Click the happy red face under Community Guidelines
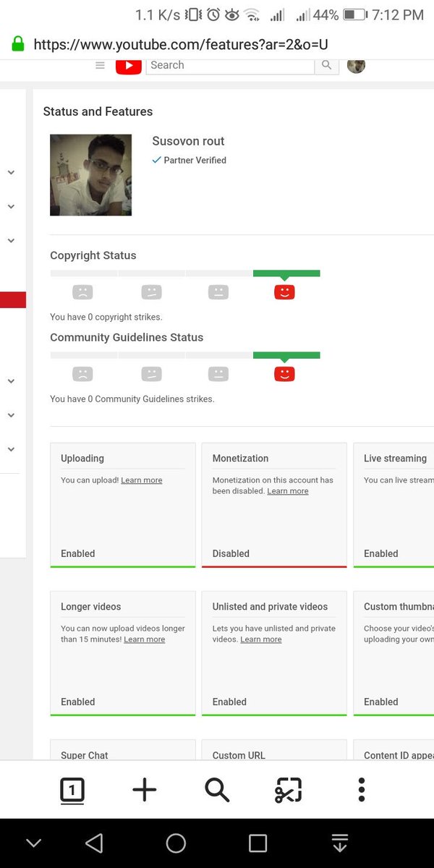 (x=284, y=374)
